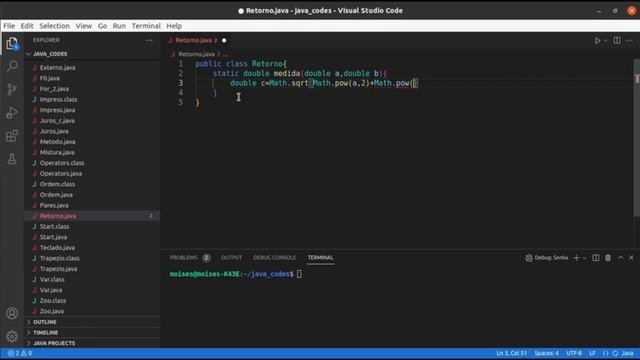This screenshot has height=360, width=640.
Task: Maximize the panel size chevron
Action: coord(620,258)
